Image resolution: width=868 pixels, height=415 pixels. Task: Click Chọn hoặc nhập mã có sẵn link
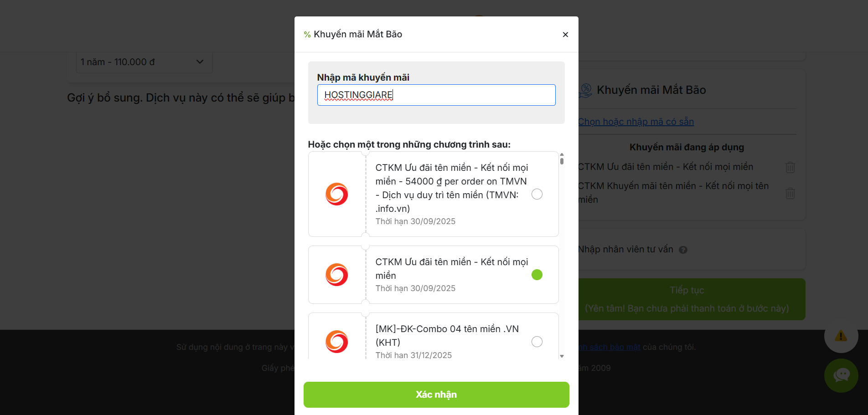[x=636, y=122]
